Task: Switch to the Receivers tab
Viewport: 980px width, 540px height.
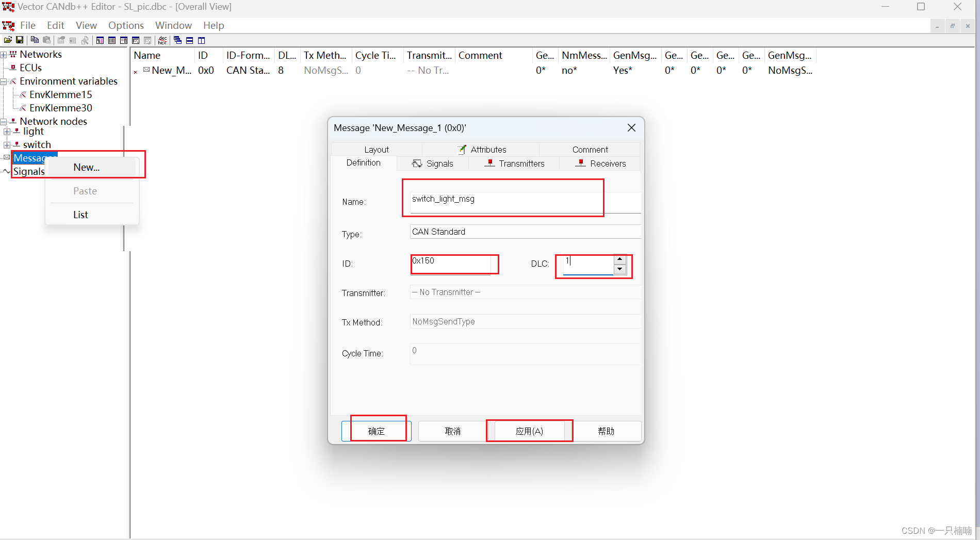Action: tap(600, 163)
